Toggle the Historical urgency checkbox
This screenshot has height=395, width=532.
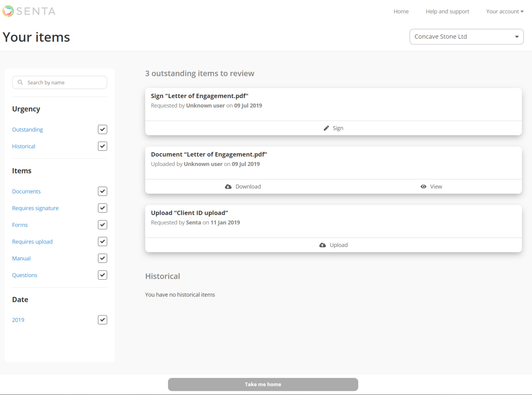click(x=103, y=146)
